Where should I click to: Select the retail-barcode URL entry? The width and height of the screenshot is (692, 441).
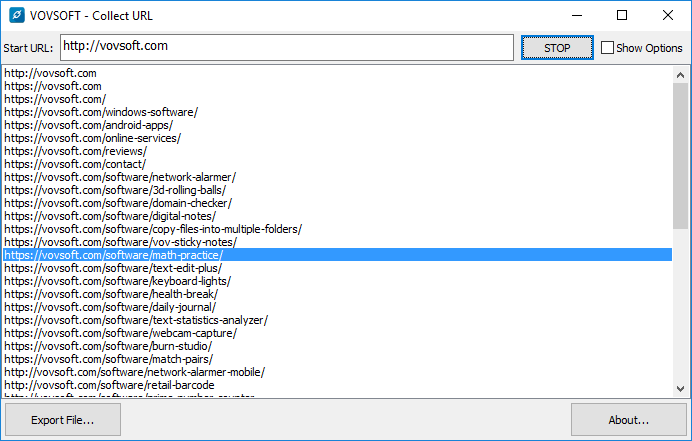pos(109,385)
